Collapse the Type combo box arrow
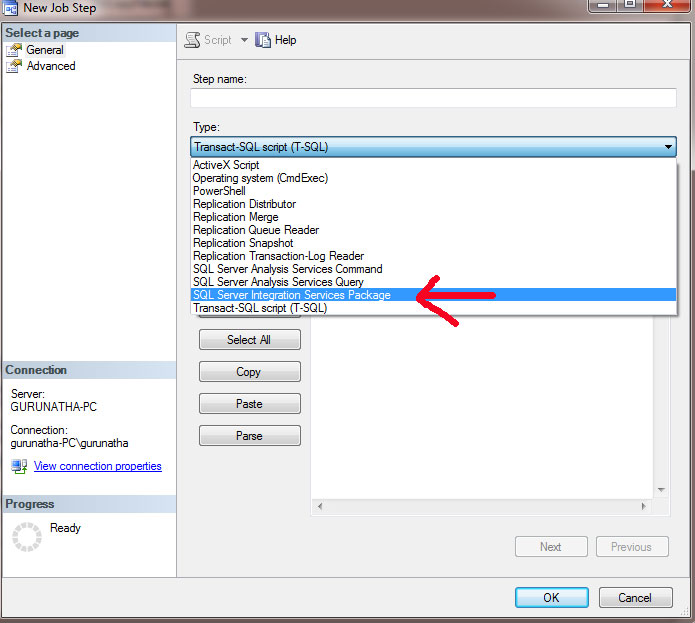 [668, 147]
